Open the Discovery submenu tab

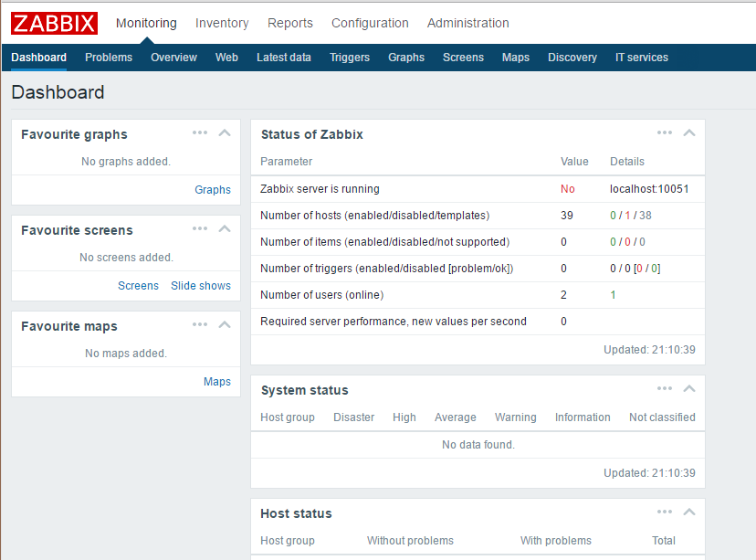point(572,58)
